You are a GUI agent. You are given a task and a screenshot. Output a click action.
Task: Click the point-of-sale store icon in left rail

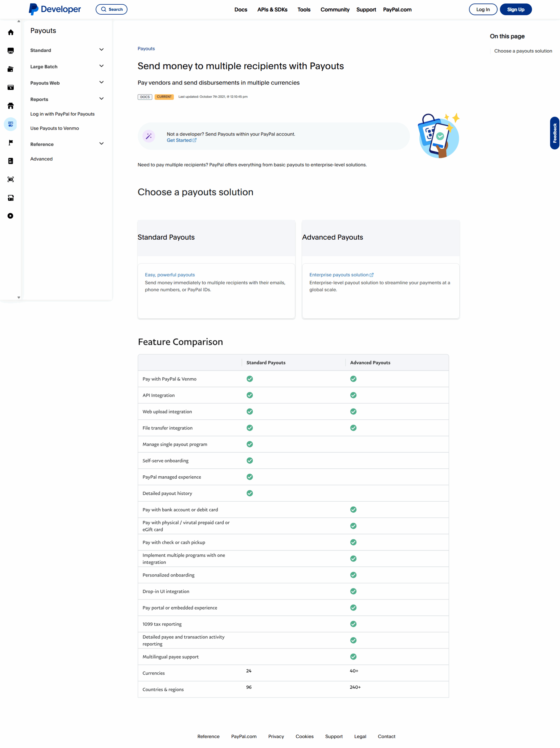11,198
